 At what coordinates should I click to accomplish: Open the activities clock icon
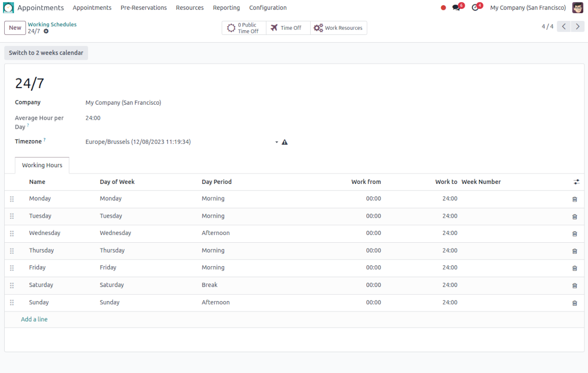pos(475,8)
